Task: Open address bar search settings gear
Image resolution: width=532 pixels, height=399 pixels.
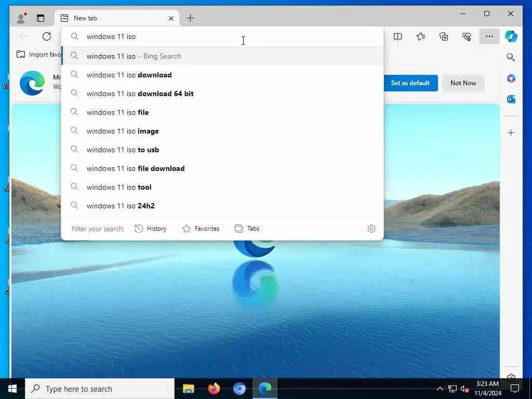Action: coord(371,229)
